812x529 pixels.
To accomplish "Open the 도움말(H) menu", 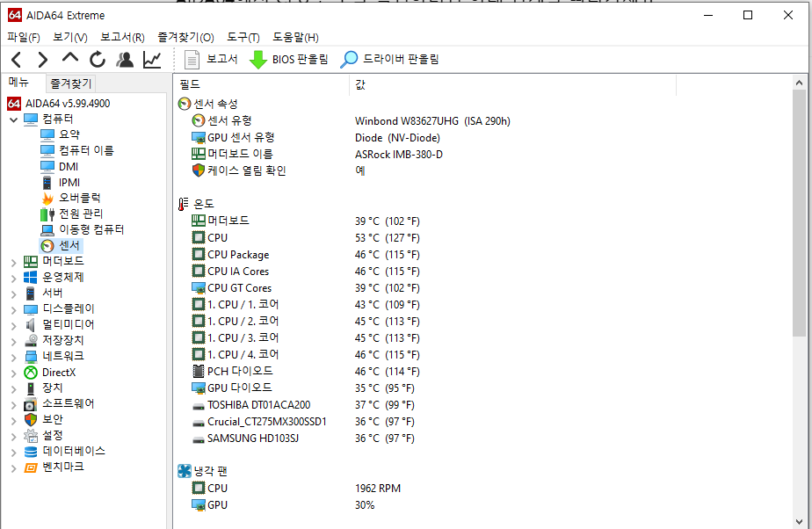I will (x=295, y=37).
